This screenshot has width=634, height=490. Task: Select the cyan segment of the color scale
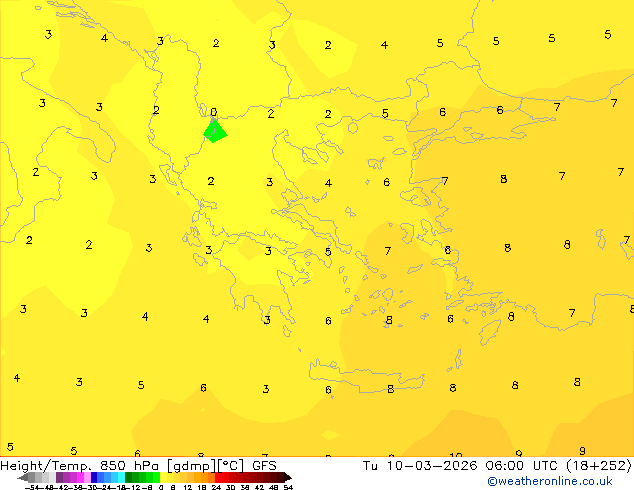(x=118, y=477)
